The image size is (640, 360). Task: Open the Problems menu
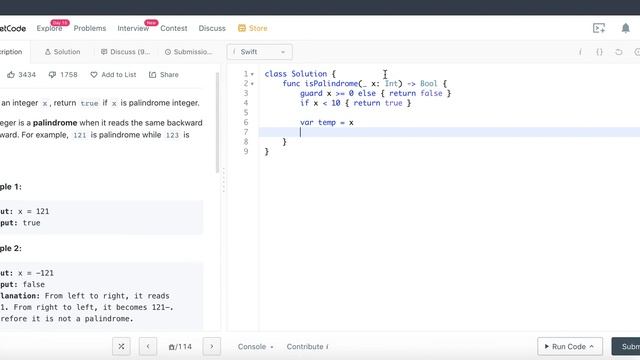(x=90, y=28)
